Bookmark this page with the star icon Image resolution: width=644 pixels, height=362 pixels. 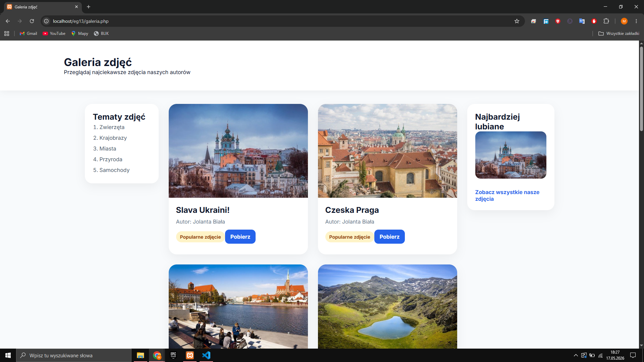pos(517,21)
